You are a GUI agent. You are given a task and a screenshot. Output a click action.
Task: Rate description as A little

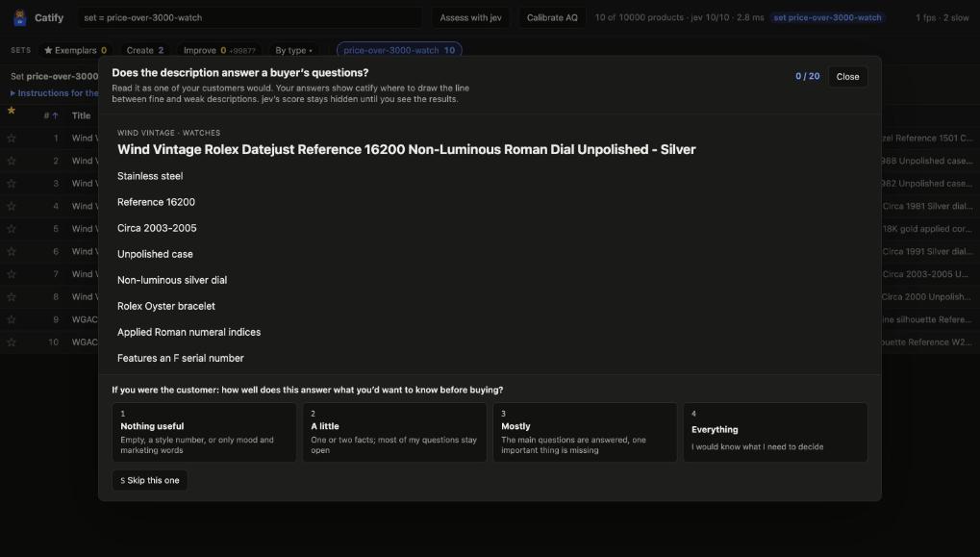coord(394,433)
